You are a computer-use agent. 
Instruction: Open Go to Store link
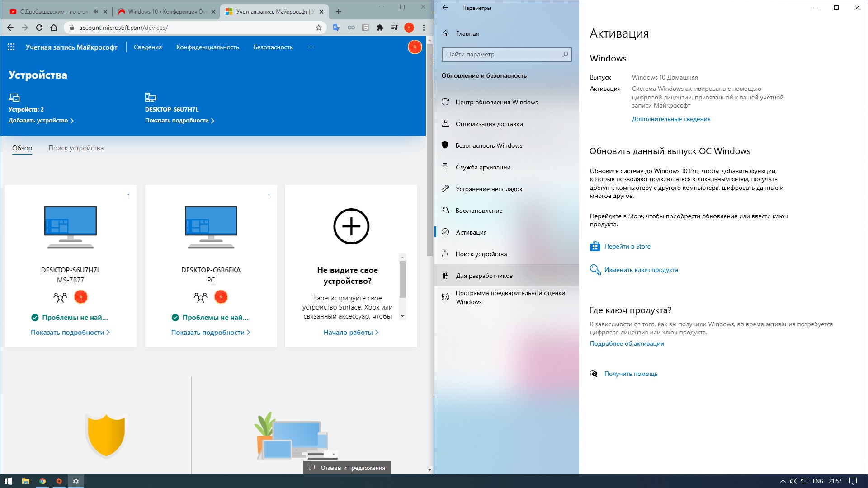coord(627,246)
